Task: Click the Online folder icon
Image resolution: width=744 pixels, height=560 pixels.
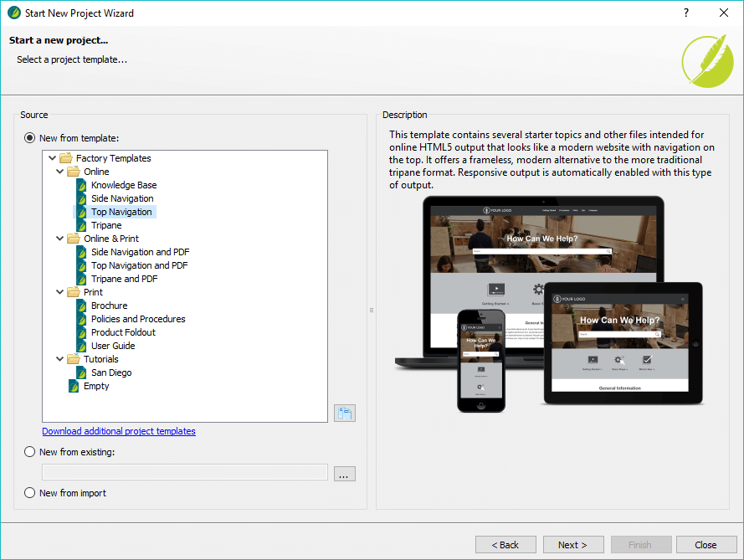Action: click(x=74, y=172)
